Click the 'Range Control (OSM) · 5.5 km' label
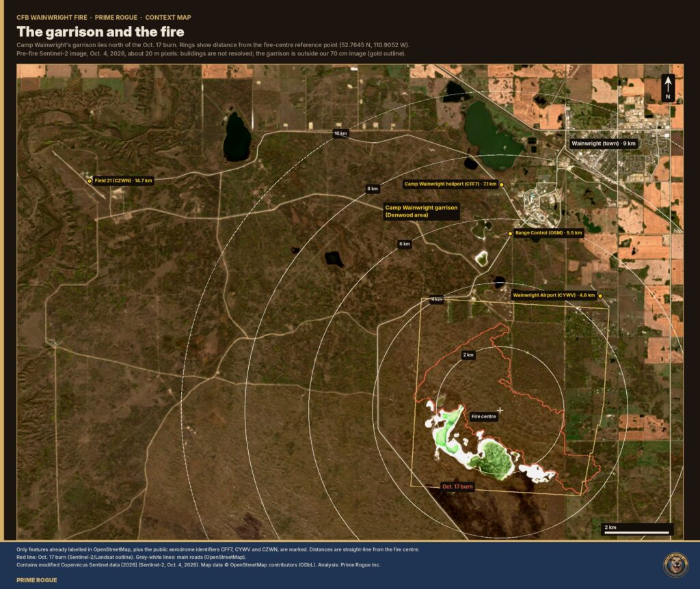 [549, 233]
